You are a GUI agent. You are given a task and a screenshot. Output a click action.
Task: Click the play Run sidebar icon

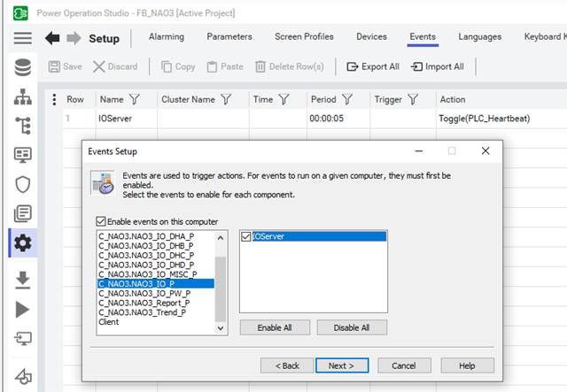tap(23, 310)
